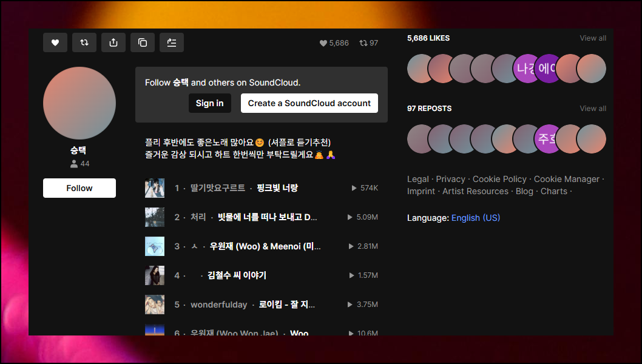Play track 1 artwork thumbnail
The width and height of the screenshot is (642, 364).
point(155,188)
